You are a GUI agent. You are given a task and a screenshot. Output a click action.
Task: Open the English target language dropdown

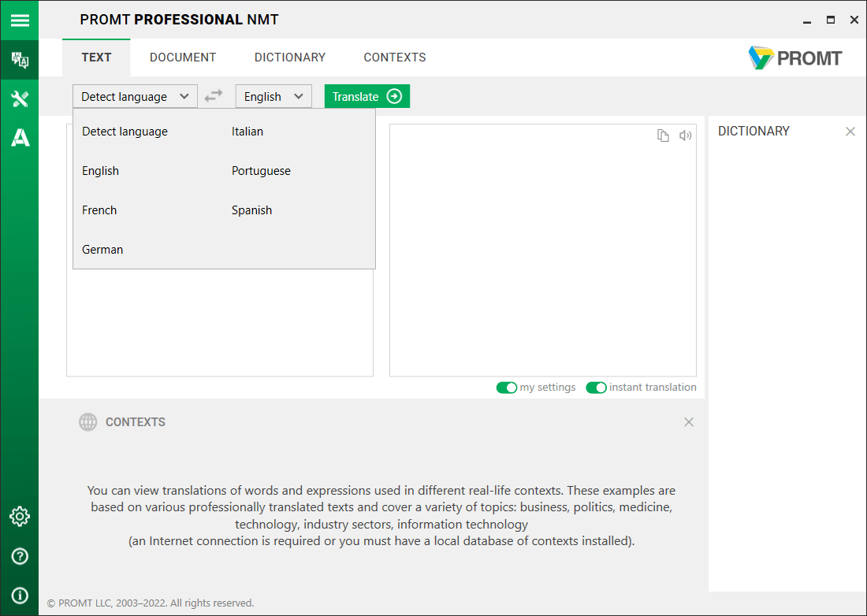click(x=273, y=96)
